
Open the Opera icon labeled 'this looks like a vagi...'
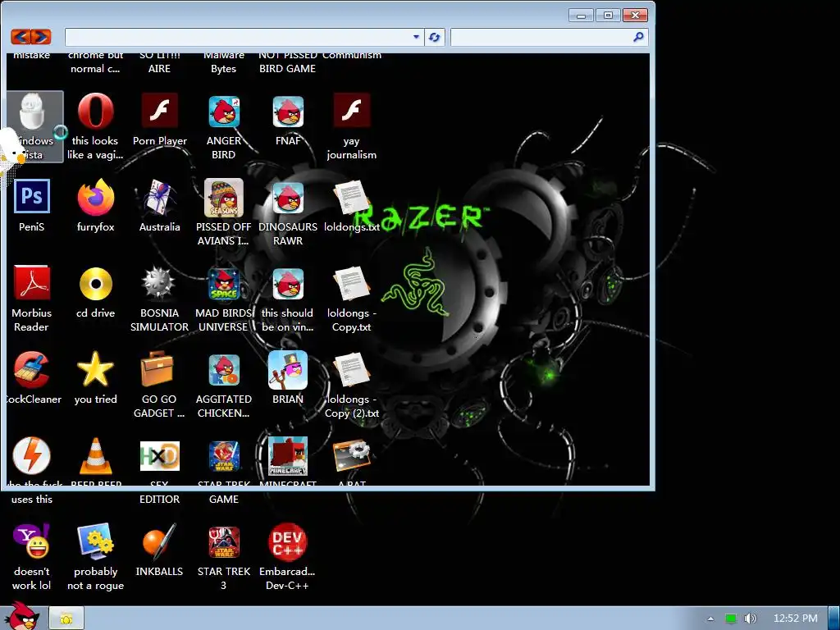95,112
